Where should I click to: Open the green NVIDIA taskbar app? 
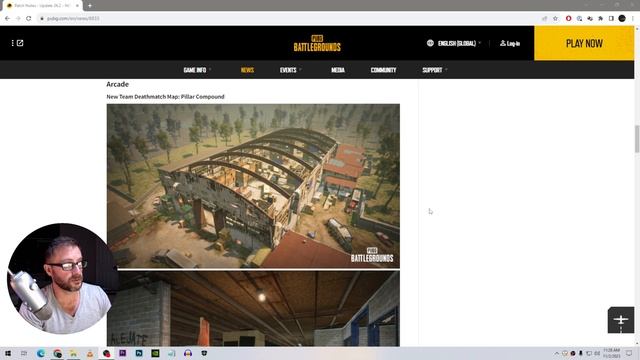[155, 353]
